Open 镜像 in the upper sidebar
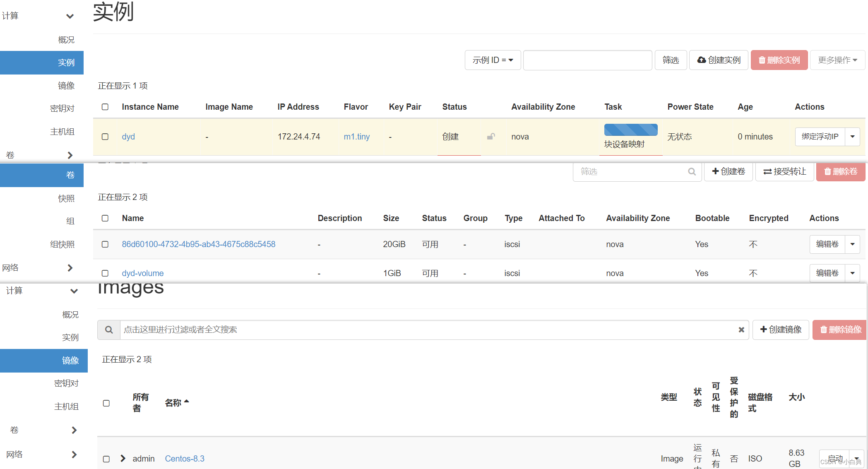This screenshot has width=868, height=469. (66, 85)
